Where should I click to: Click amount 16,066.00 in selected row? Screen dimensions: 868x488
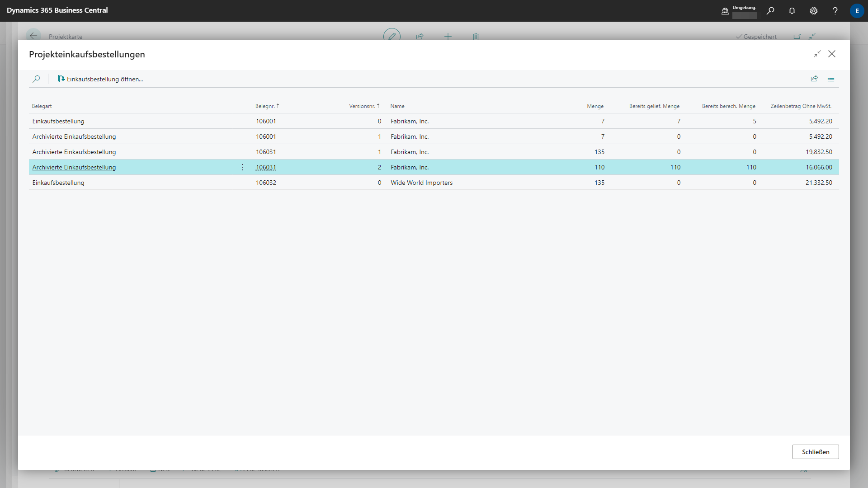click(x=819, y=167)
